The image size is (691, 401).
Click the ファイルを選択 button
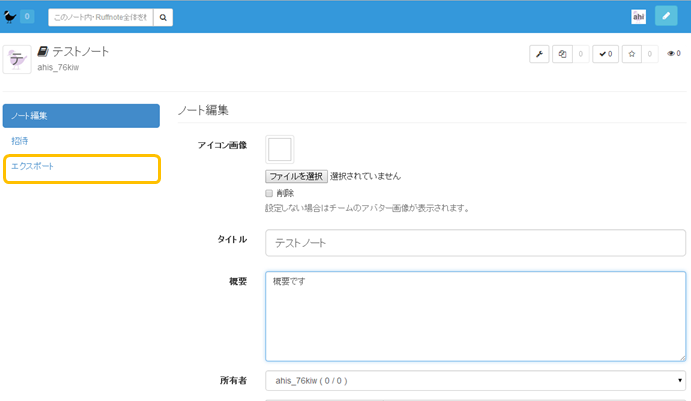coord(296,176)
